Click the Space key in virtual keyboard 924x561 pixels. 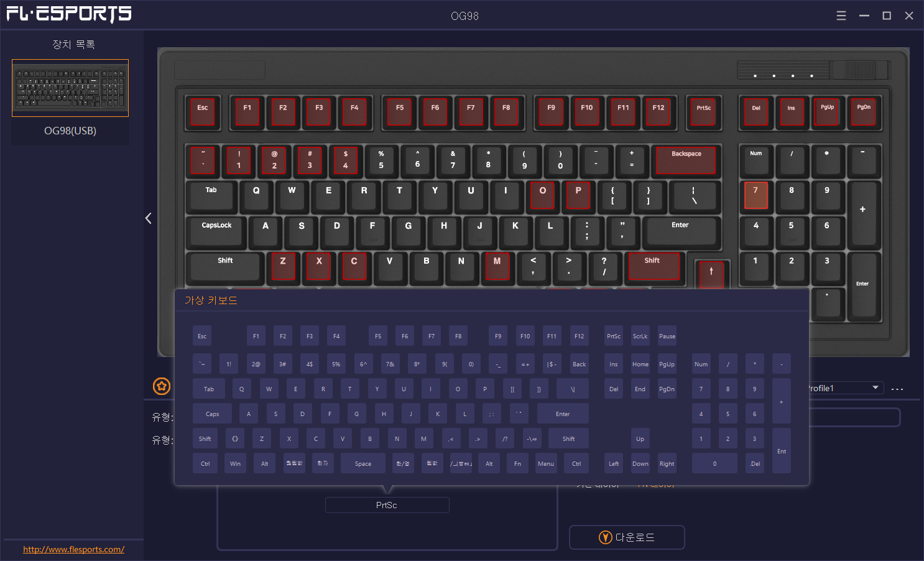(x=363, y=463)
